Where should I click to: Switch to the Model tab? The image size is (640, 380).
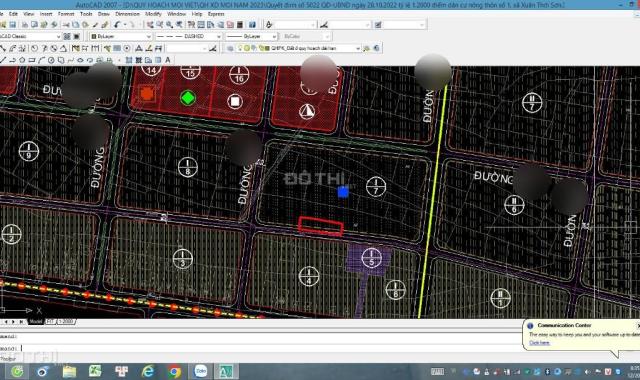tap(36, 322)
